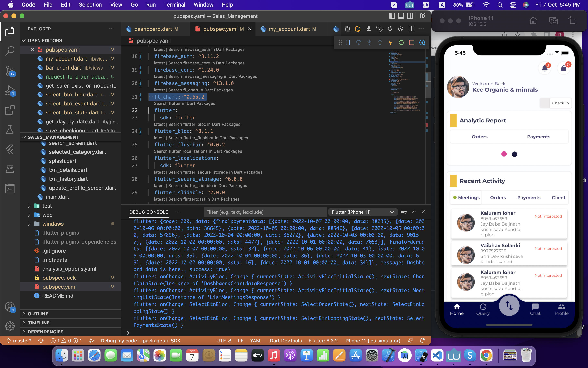Open the Profile tab in iPhone app

point(561,310)
